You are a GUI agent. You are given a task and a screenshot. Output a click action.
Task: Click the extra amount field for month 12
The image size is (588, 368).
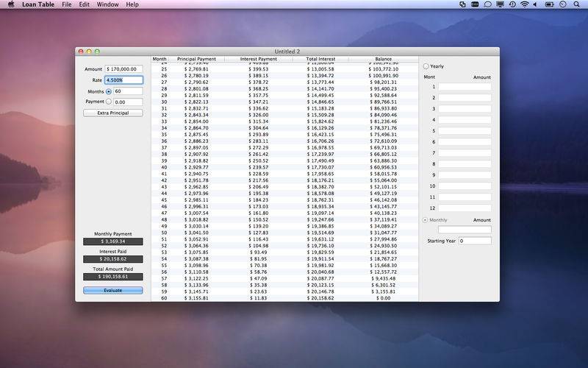pos(465,208)
